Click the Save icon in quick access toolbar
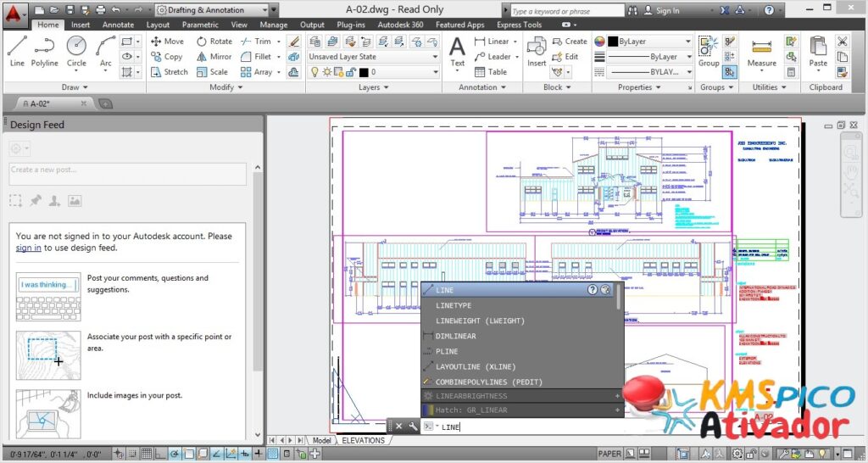 pyautogui.click(x=70, y=10)
